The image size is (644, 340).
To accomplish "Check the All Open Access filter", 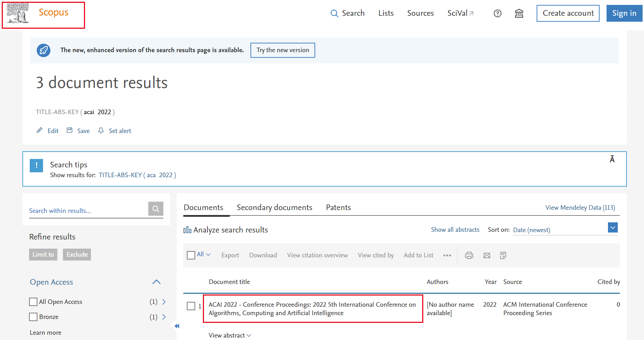I will click(x=33, y=302).
